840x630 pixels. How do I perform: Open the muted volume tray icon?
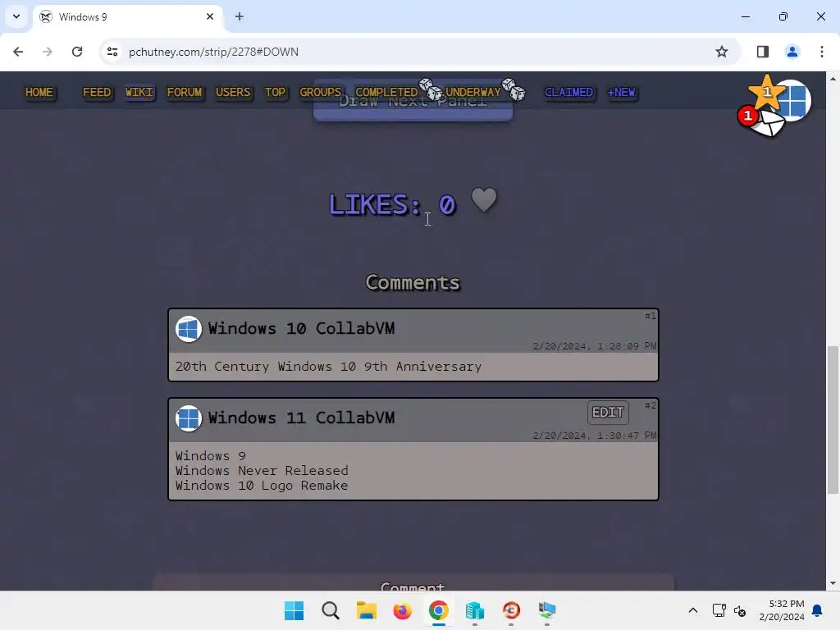pyautogui.click(x=740, y=610)
